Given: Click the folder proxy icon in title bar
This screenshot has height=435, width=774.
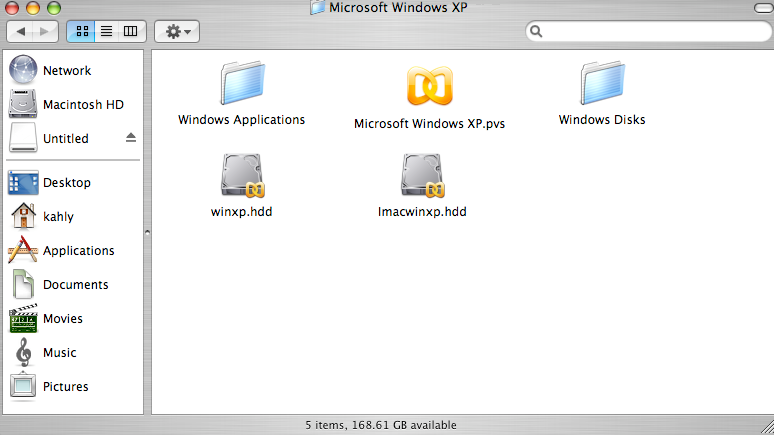Looking at the screenshot, I should (x=317, y=7).
